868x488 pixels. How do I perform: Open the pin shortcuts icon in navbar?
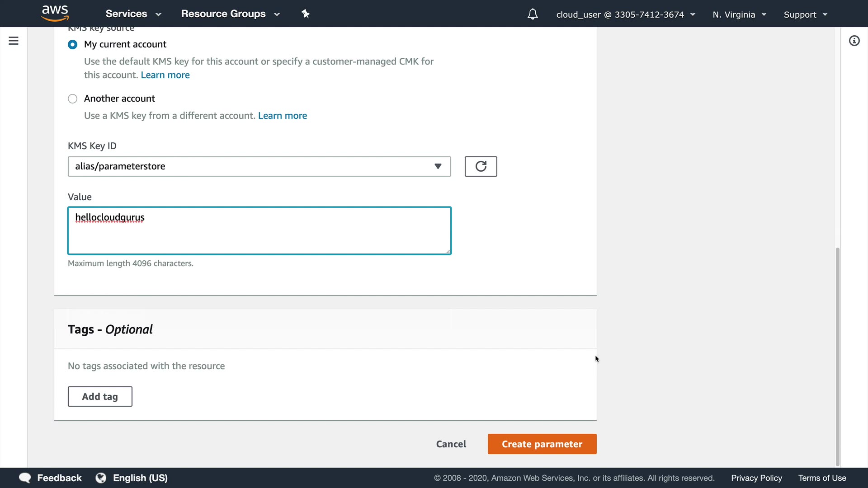pyautogui.click(x=306, y=14)
